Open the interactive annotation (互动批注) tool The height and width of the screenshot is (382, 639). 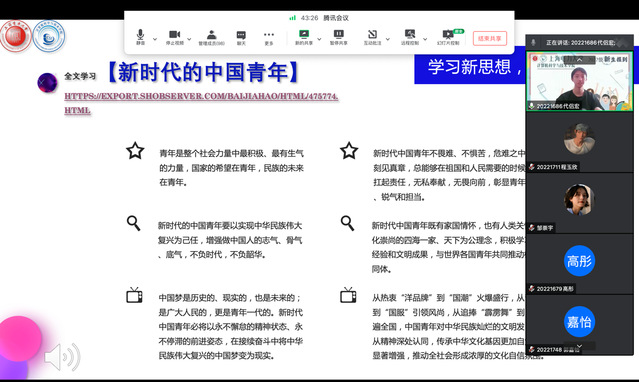372,37
